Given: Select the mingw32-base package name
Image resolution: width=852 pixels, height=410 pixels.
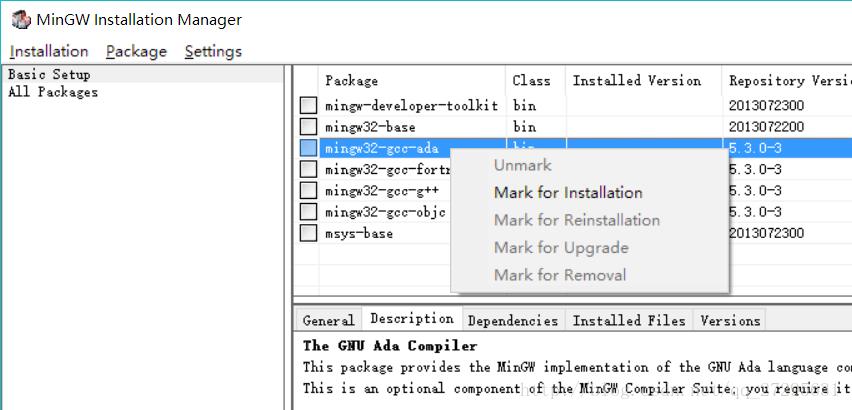Looking at the screenshot, I should pos(370,128).
